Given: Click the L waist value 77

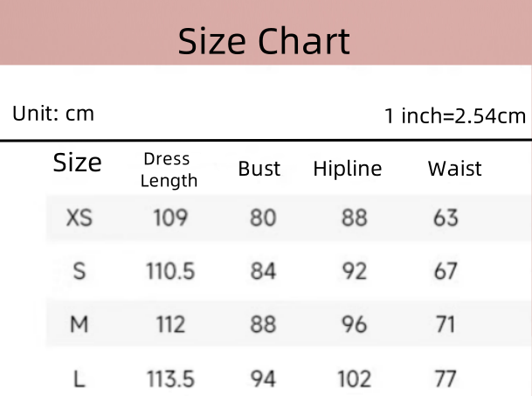Looking at the screenshot, I should [446, 379].
